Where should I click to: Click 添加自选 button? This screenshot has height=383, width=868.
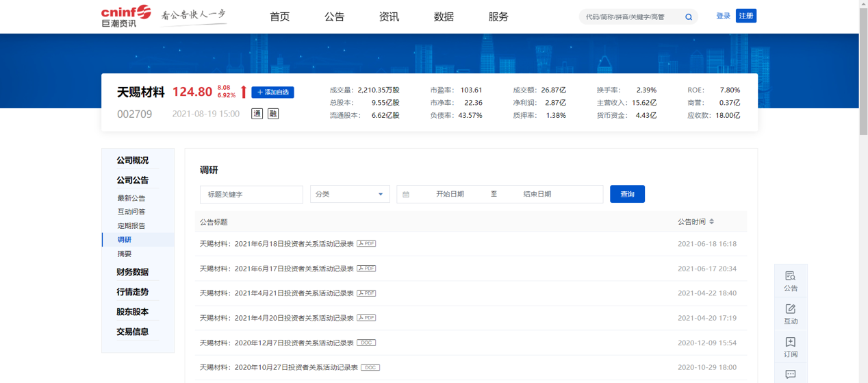coord(272,92)
